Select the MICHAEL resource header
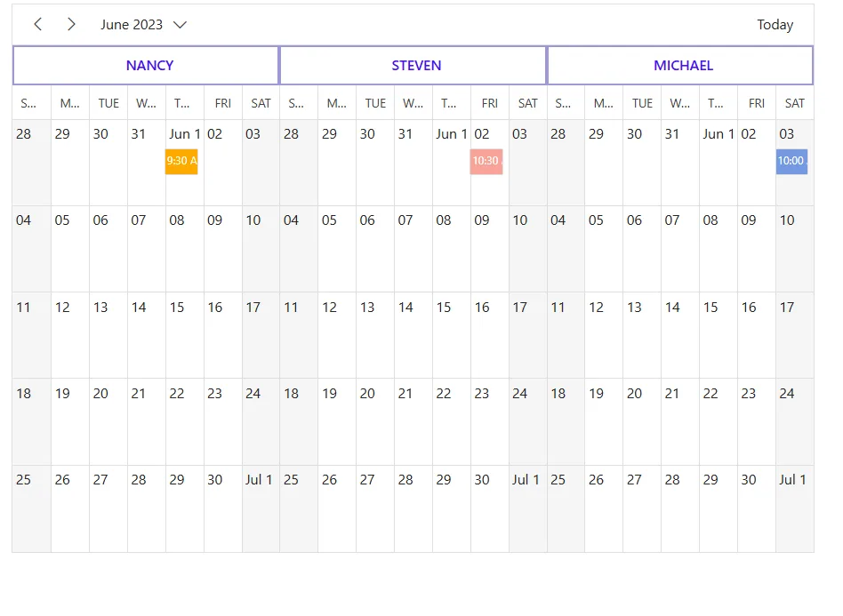The height and width of the screenshot is (616, 843). 680,65
